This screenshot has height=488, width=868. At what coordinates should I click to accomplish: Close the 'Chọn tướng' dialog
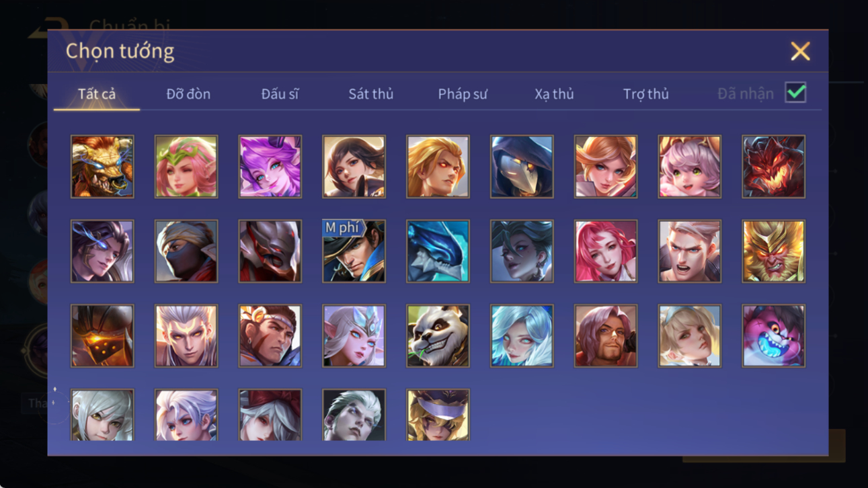pos(800,51)
